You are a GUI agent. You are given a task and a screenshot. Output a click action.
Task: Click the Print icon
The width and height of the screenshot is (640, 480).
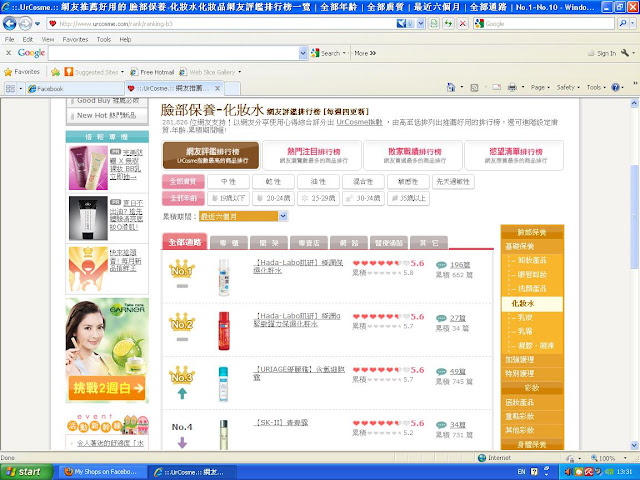[512, 87]
